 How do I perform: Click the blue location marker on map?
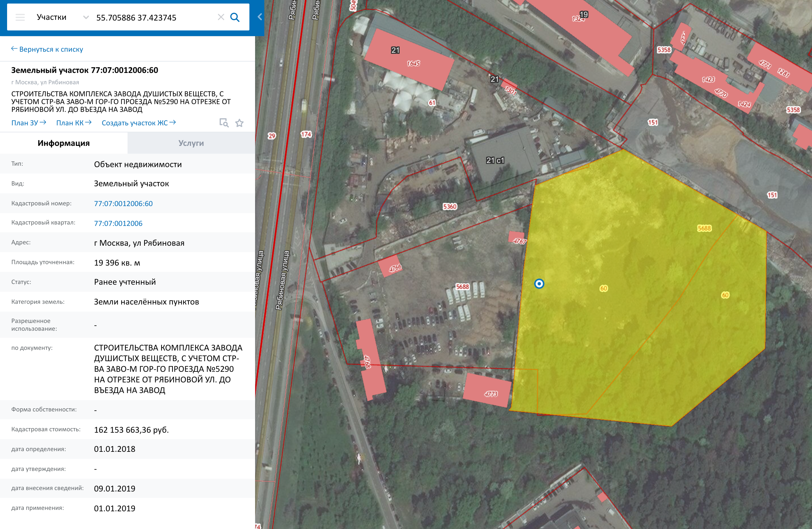(x=539, y=284)
